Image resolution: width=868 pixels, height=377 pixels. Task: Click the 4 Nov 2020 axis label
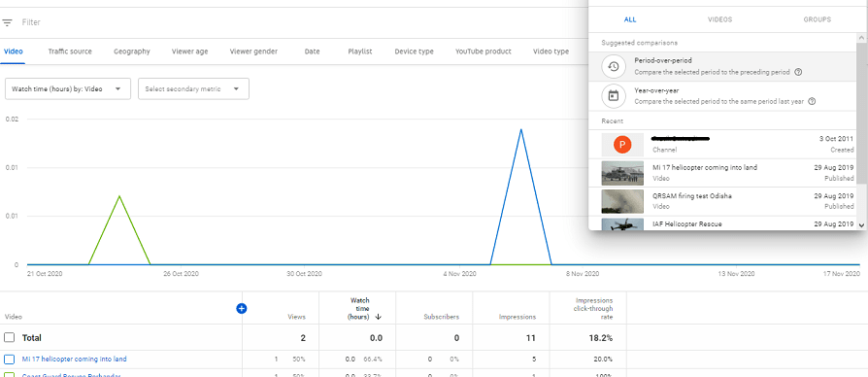(x=460, y=273)
